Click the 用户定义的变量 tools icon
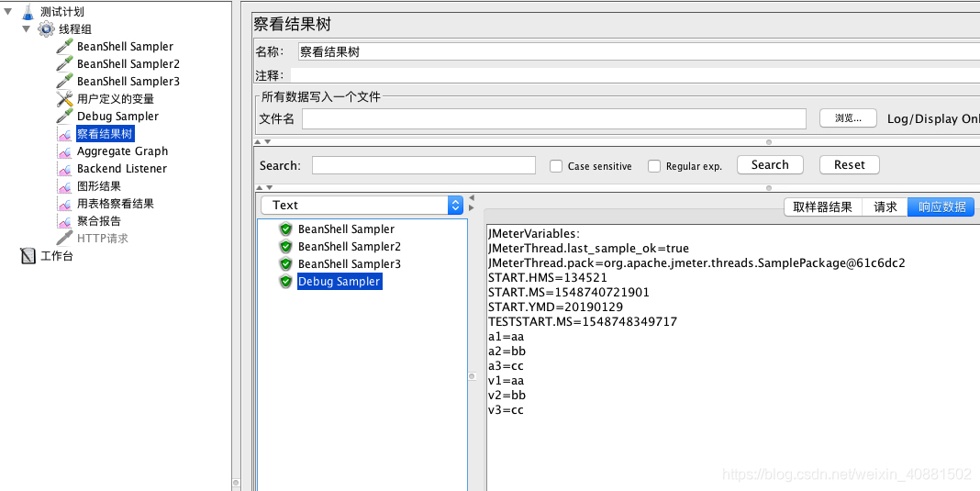The width and height of the screenshot is (980, 491). pos(64,99)
